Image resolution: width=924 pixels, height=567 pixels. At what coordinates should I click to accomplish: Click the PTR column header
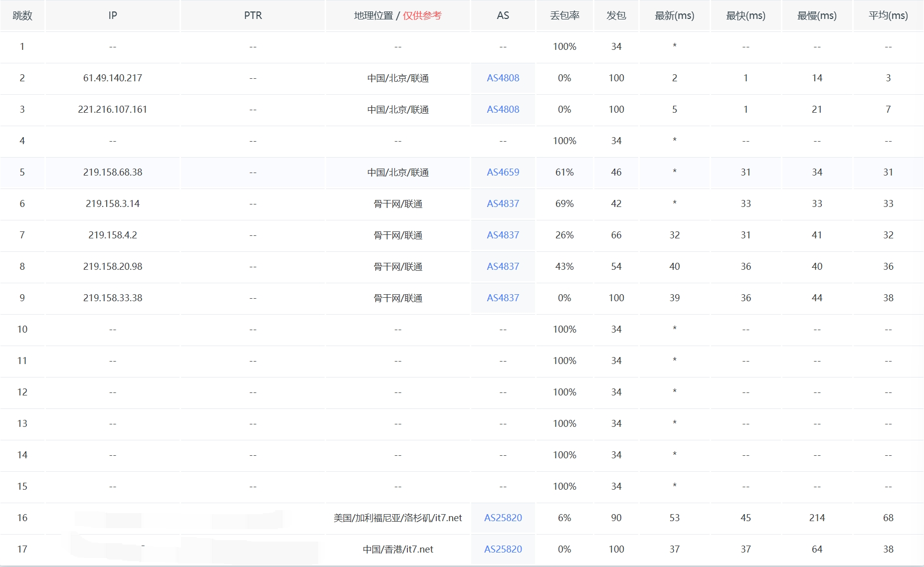coord(253,15)
